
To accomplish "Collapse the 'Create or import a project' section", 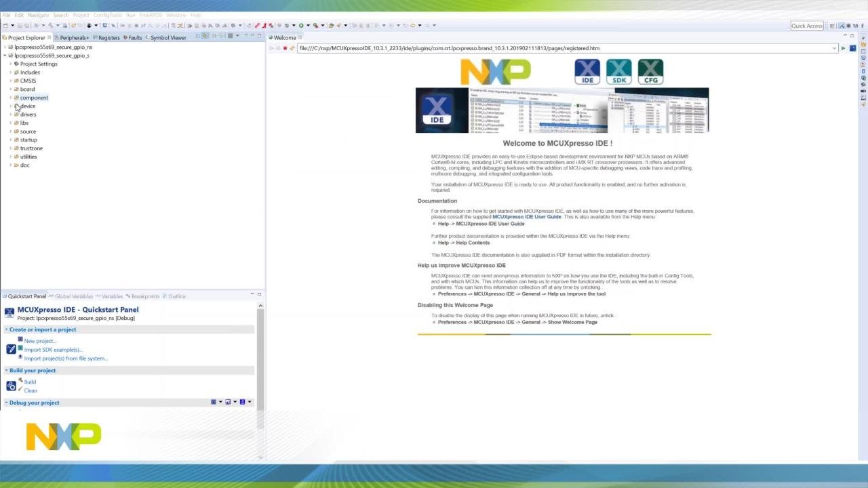I will [x=7, y=329].
